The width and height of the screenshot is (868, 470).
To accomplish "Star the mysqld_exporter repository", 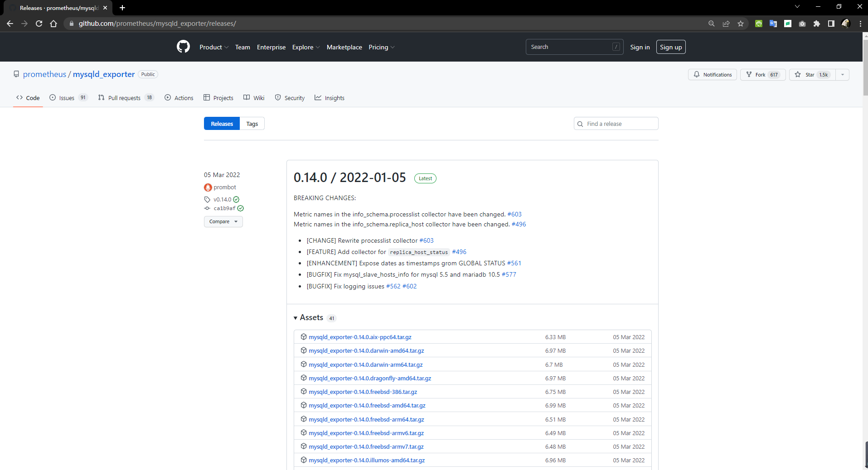I will click(812, 75).
